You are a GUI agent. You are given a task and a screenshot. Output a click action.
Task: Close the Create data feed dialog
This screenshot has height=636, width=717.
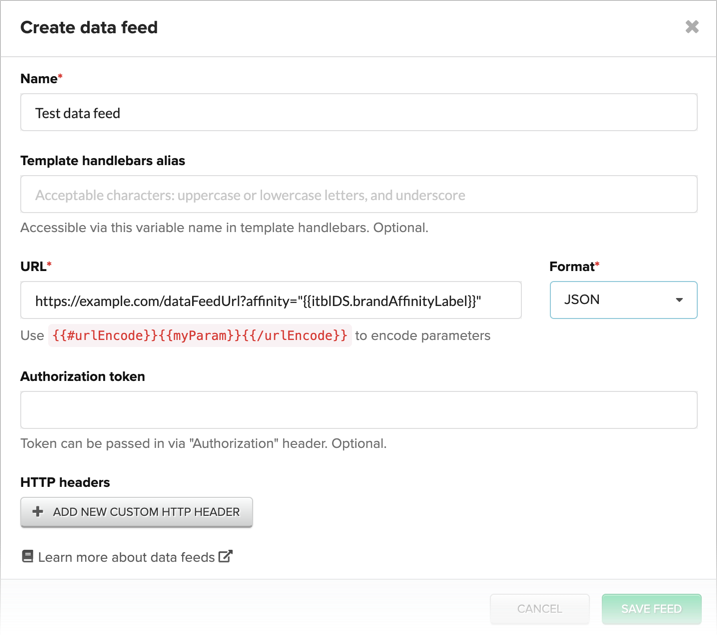(x=692, y=27)
